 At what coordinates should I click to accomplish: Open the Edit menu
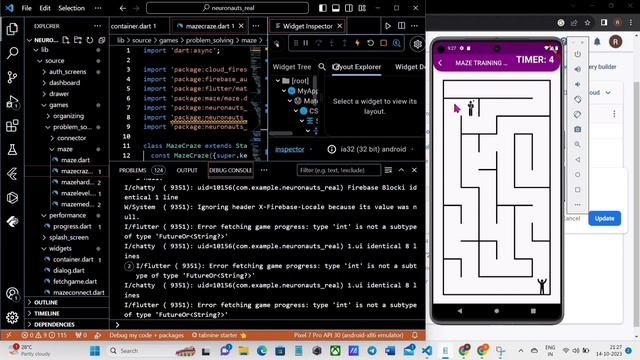click(x=45, y=8)
